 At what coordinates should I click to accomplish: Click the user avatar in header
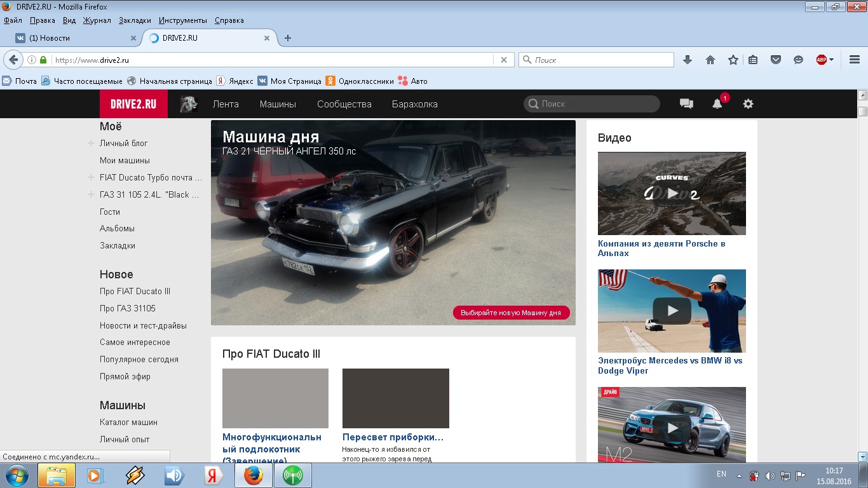click(x=189, y=104)
